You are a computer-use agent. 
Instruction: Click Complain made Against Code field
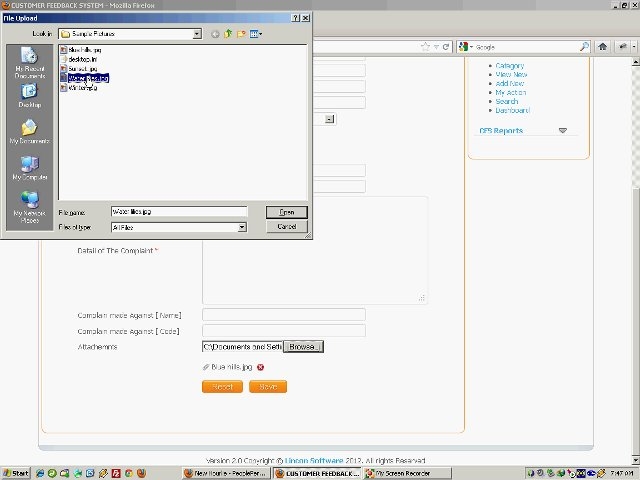click(x=284, y=331)
